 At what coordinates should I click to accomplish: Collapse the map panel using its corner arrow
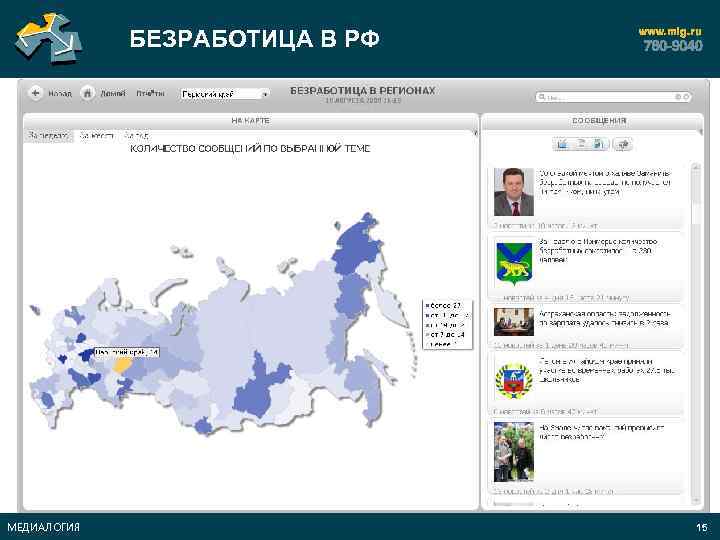pyautogui.click(x=475, y=133)
